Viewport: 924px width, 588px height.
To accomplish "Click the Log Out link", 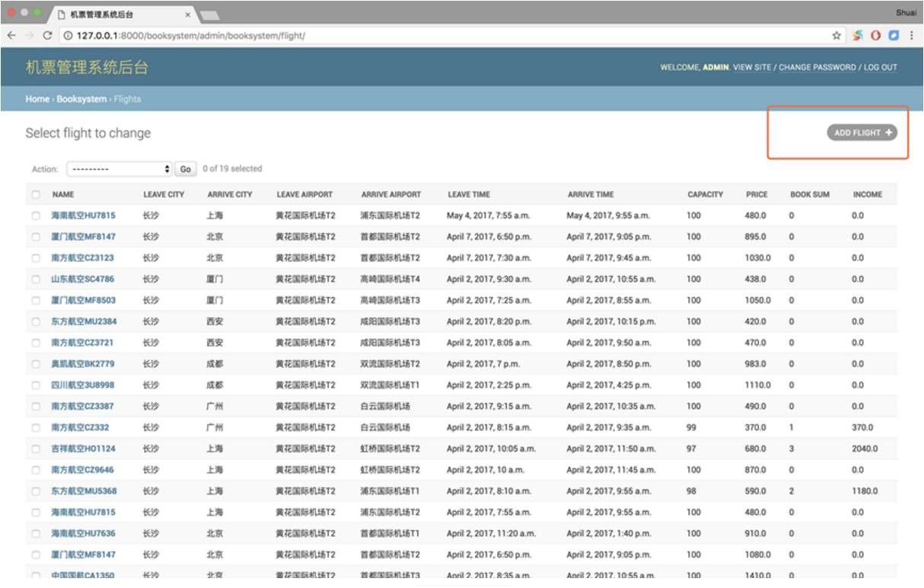I will click(x=881, y=68).
